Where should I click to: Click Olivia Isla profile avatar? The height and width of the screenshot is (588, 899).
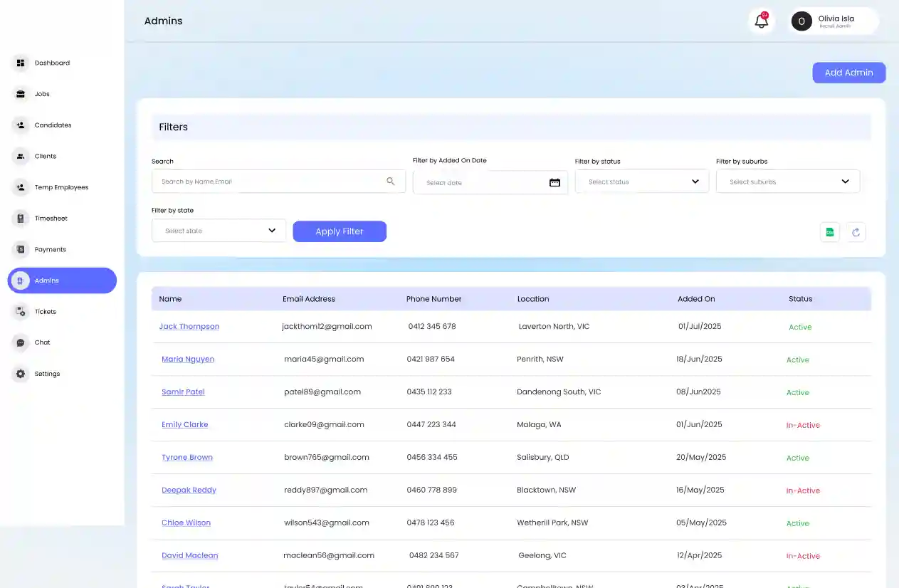[801, 21]
